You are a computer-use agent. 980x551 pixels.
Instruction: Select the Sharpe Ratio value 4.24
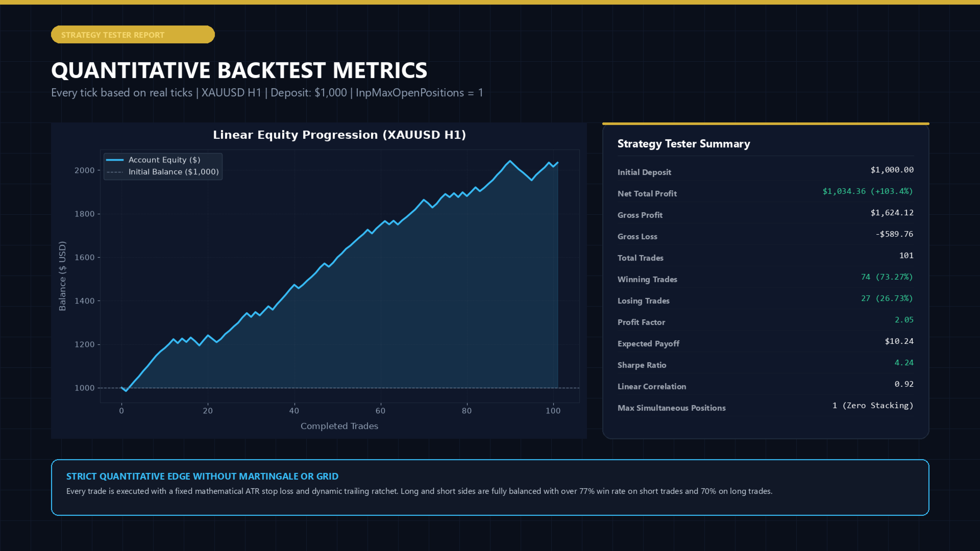click(x=904, y=363)
